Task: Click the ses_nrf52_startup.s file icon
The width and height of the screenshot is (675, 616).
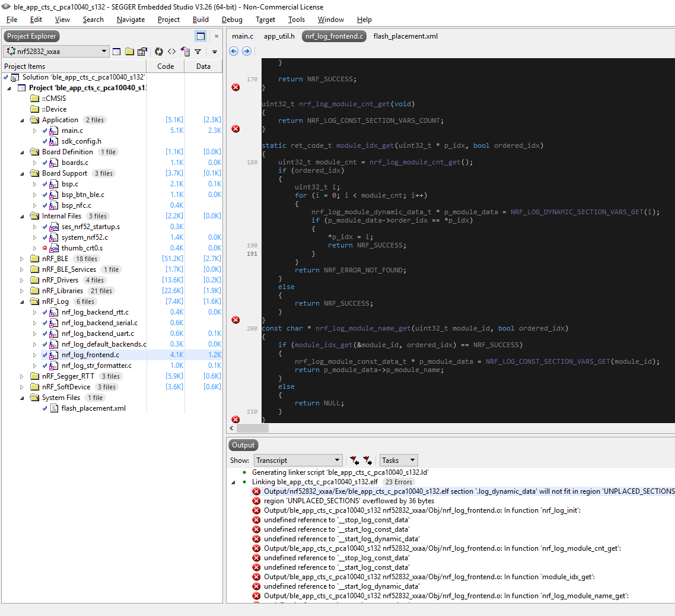Action: pos(54,227)
